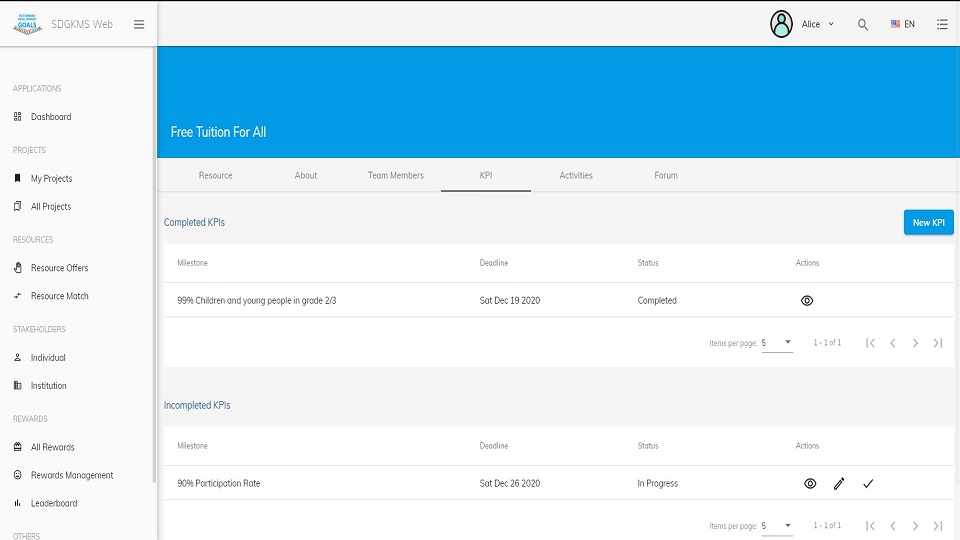Click the All Projects icon
The height and width of the screenshot is (540, 960).
18,206
